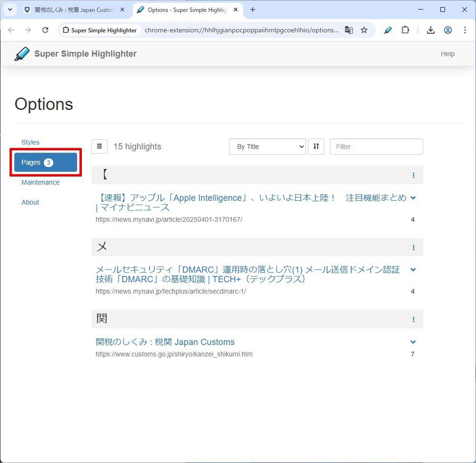This screenshot has width=476, height=463.
Task: Switch to the Maintenance section
Action: coord(40,182)
